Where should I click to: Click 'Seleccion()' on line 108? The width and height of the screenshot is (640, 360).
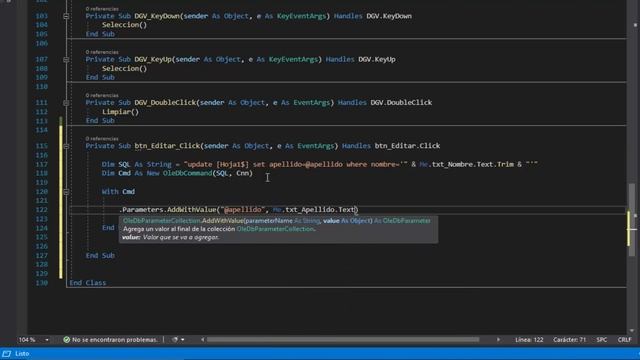tap(124, 68)
